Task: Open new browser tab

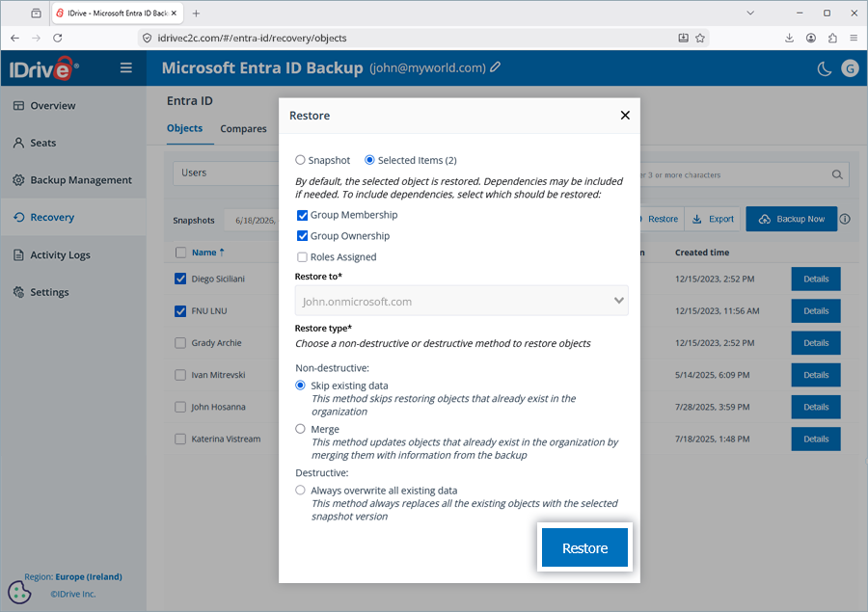Action: [x=196, y=13]
